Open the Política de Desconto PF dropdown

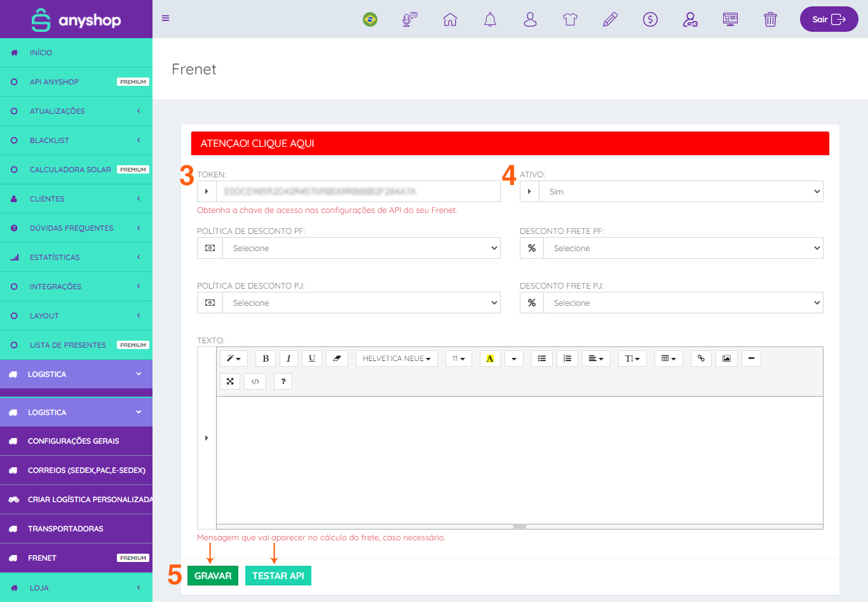[361, 248]
